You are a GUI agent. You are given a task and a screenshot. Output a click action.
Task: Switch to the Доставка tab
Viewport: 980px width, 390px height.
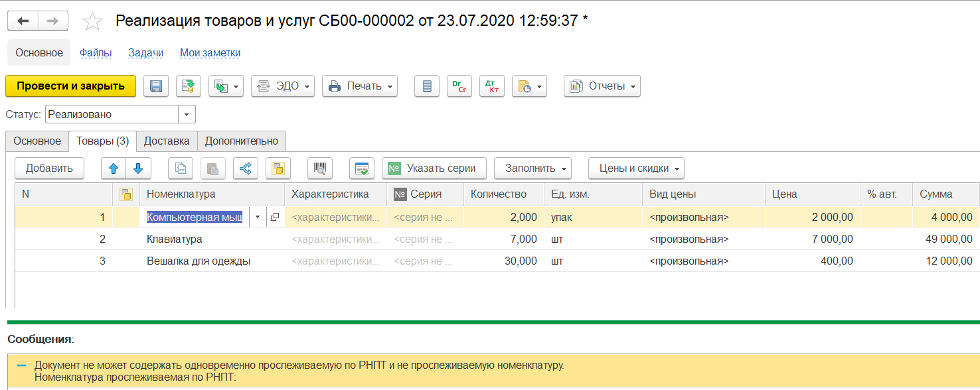tap(167, 141)
